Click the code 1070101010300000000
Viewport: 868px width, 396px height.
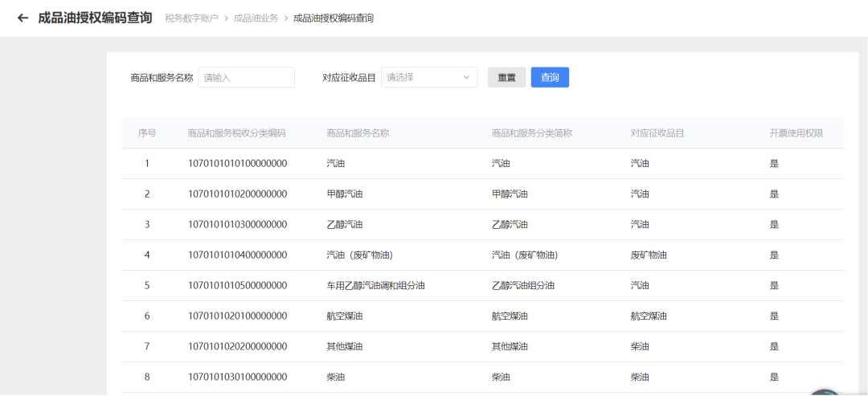237,224
